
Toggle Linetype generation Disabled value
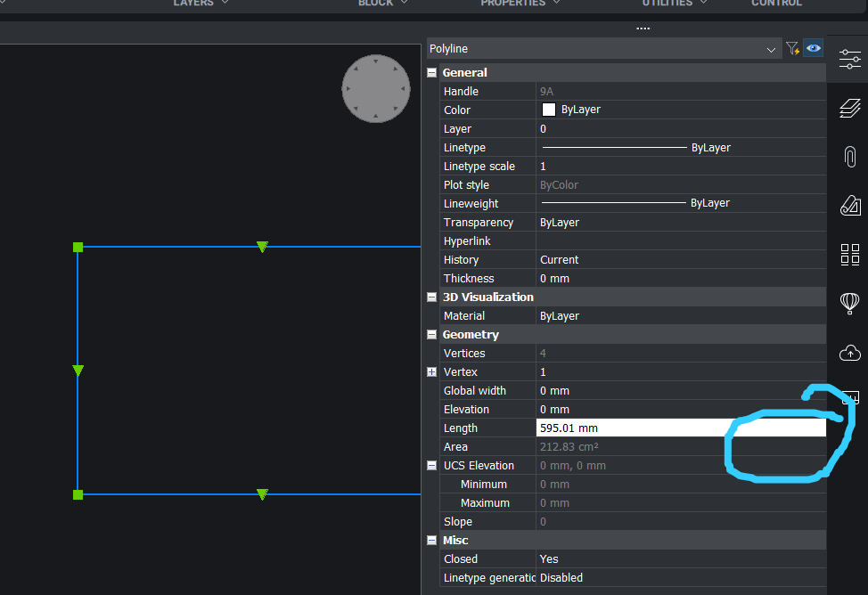click(561, 578)
